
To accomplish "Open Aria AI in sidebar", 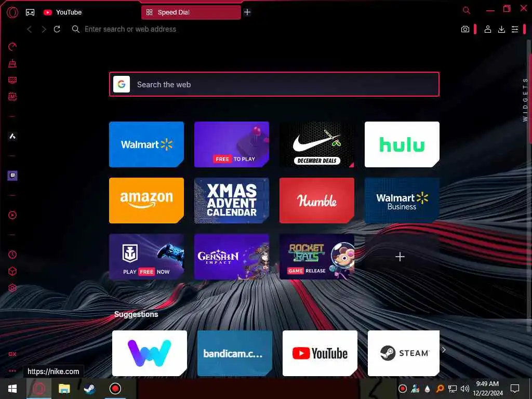I will 12,137.
